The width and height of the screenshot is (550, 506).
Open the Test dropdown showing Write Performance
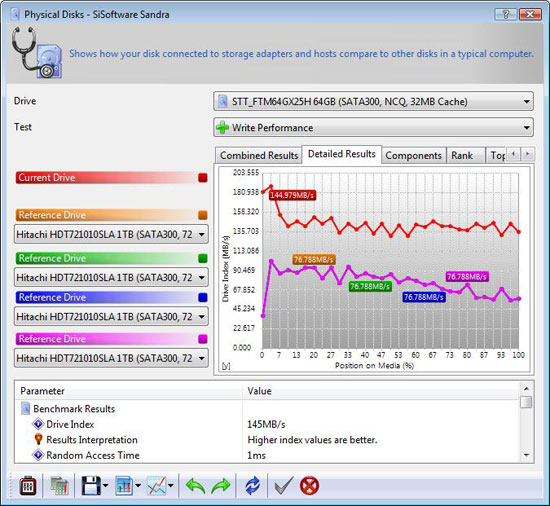[x=374, y=127]
